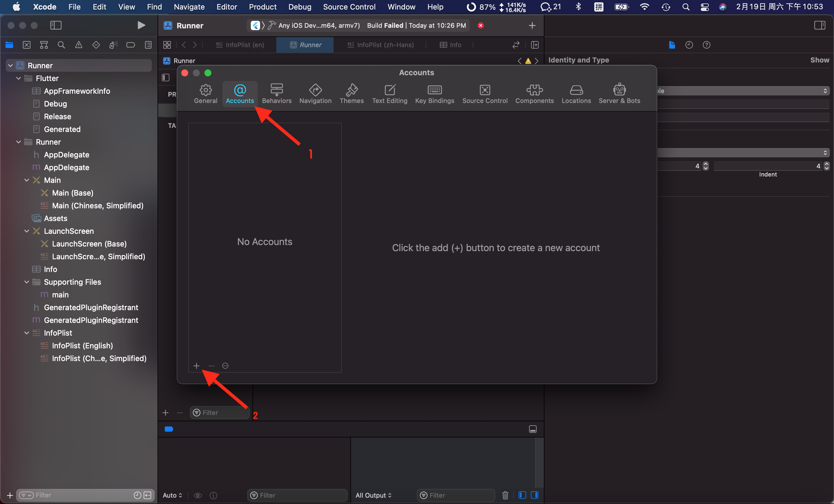Open the Editor menu
Viewport: 834px width, 504px height.
pos(226,7)
